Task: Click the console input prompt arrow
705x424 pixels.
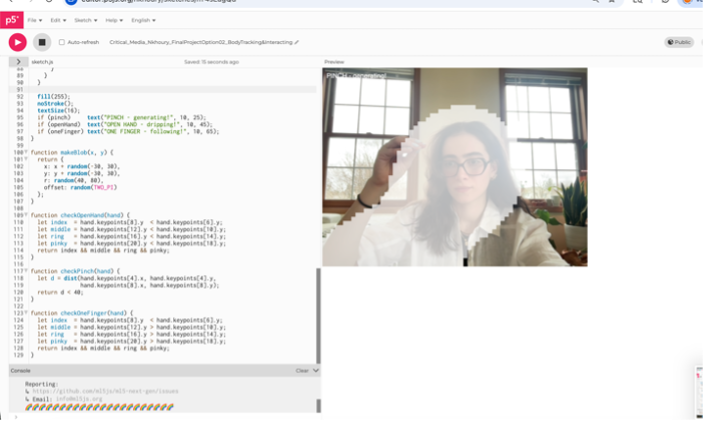Action: [16, 417]
